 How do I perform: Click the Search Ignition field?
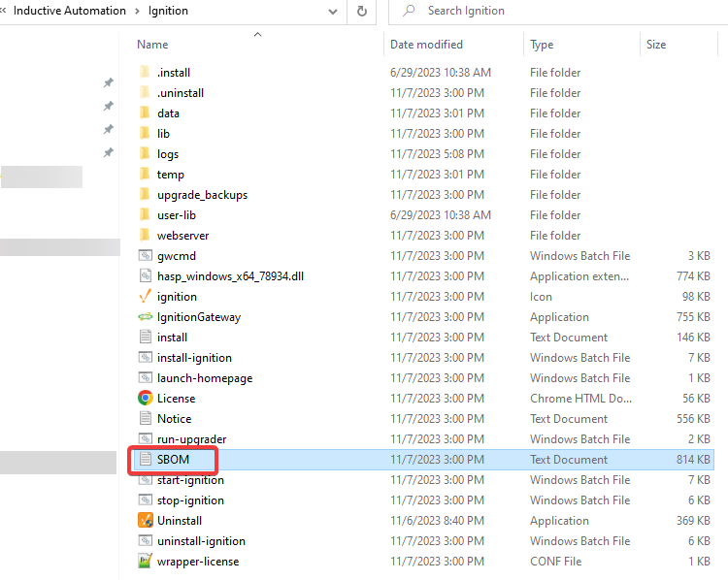557,11
